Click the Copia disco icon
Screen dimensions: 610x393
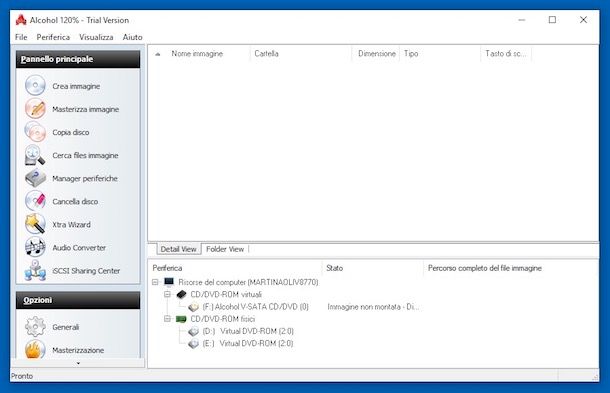tap(35, 132)
